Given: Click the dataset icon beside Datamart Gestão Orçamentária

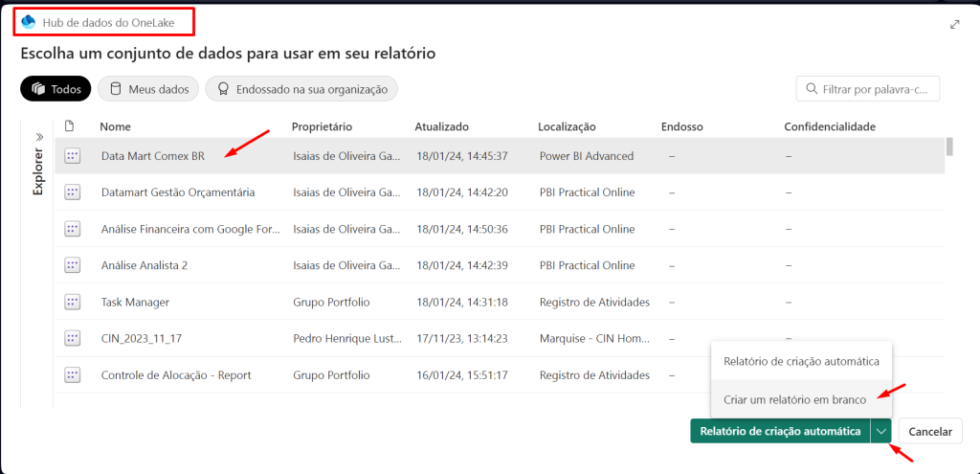Looking at the screenshot, I should (x=72, y=192).
